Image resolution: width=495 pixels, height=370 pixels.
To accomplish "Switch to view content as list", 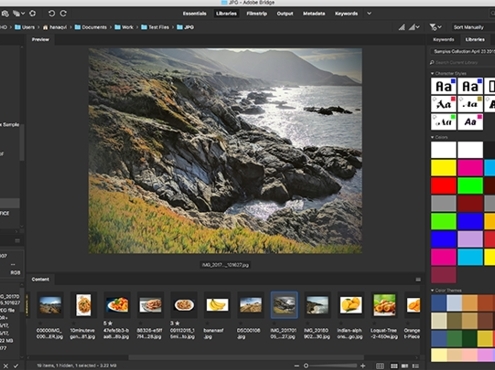I will coord(415,366).
